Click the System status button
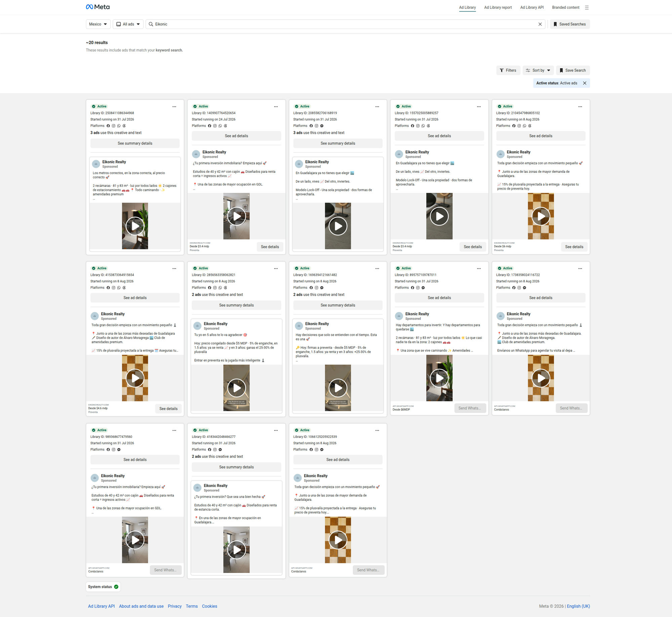The image size is (672, 617). pos(103,587)
